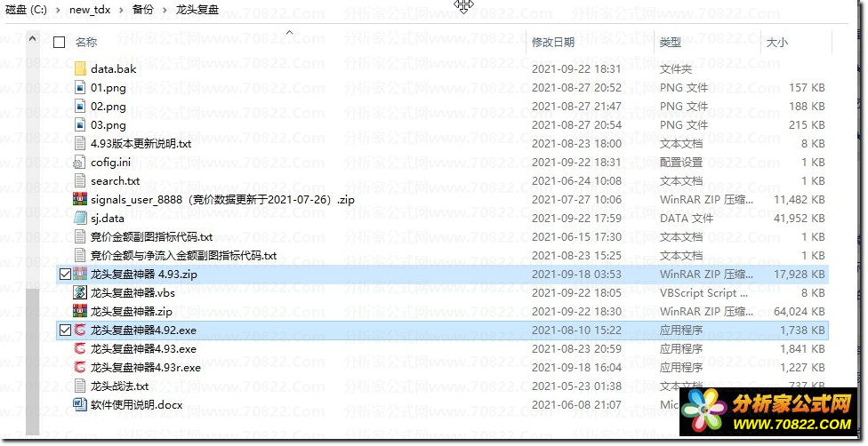Viewport: 868px width, 446px height.
Task: Select 软件使用说明.docx file name
Action: tap(137, 404)
